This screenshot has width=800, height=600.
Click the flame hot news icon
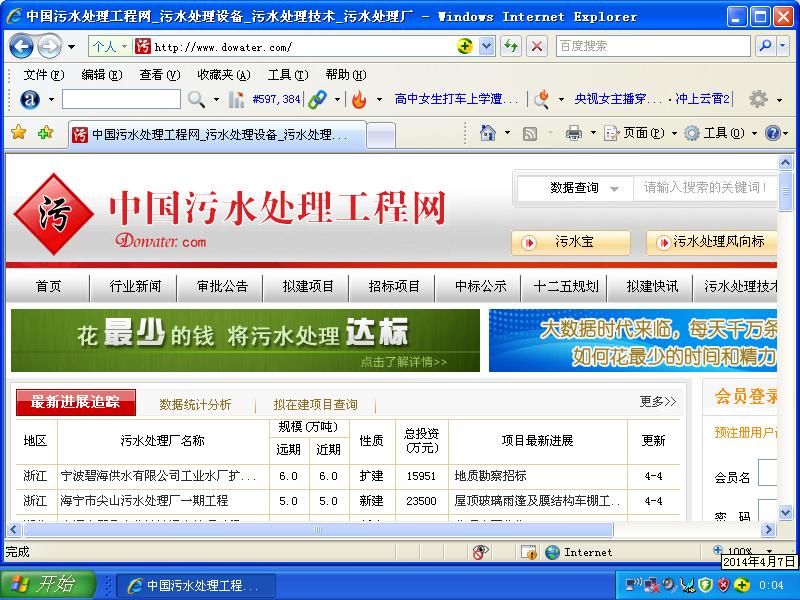[359, 99]
